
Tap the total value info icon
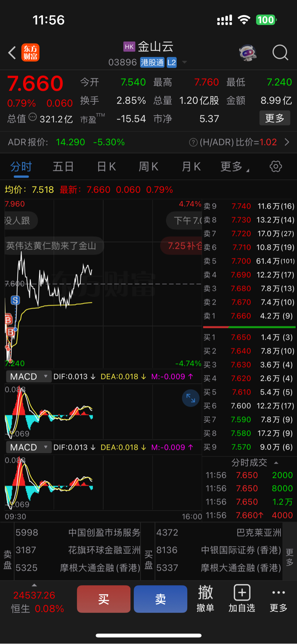33,117
